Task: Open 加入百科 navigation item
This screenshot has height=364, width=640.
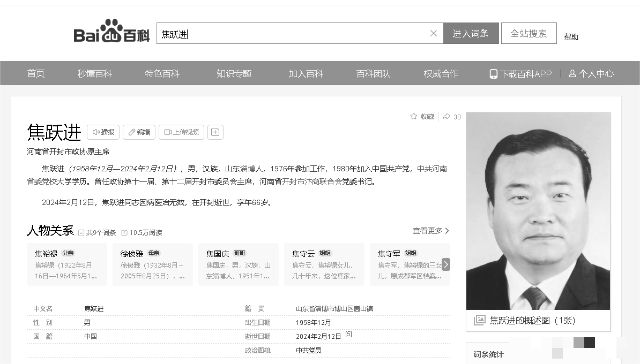Action: [306, 73]
